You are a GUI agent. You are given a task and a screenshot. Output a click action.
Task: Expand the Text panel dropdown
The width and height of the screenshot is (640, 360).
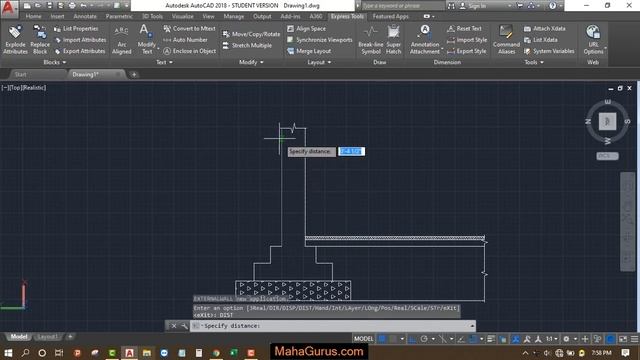click(x=164, y=62)
